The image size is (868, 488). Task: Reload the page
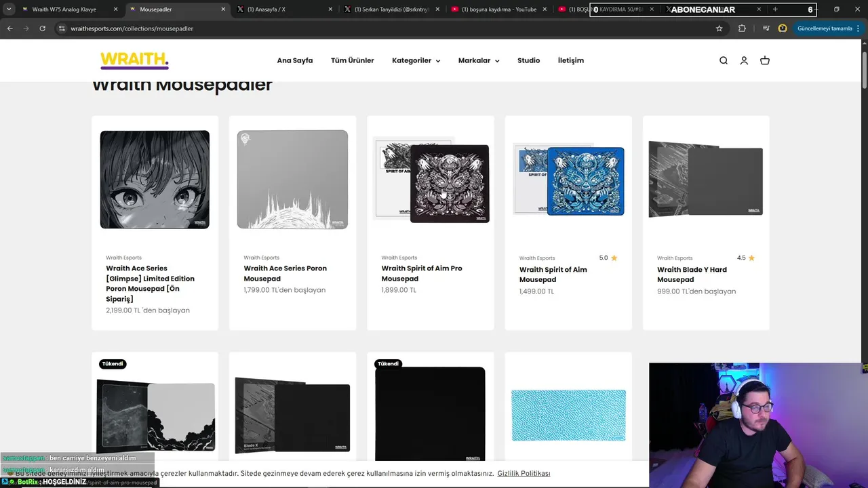tap(42, 28)
